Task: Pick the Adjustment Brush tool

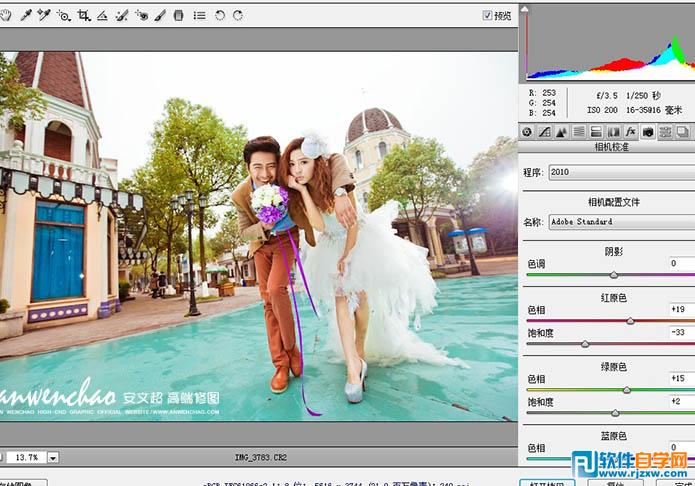Action: (160, 16)
